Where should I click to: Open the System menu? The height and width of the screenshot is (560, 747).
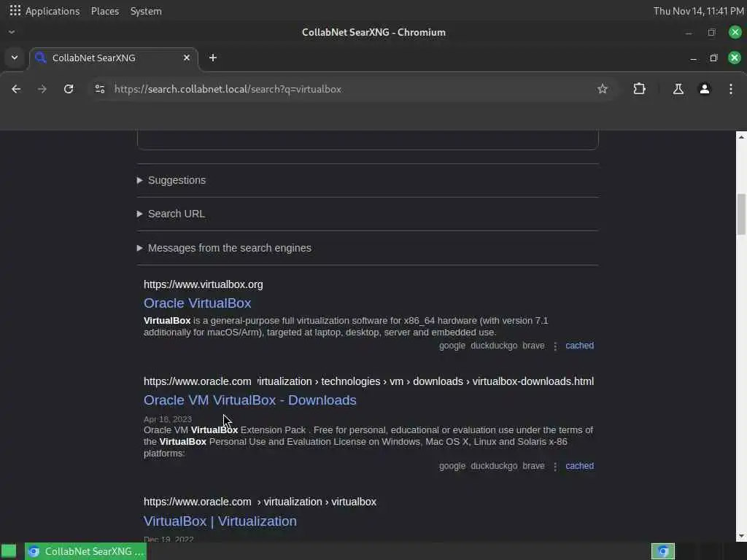pos(146,11)
